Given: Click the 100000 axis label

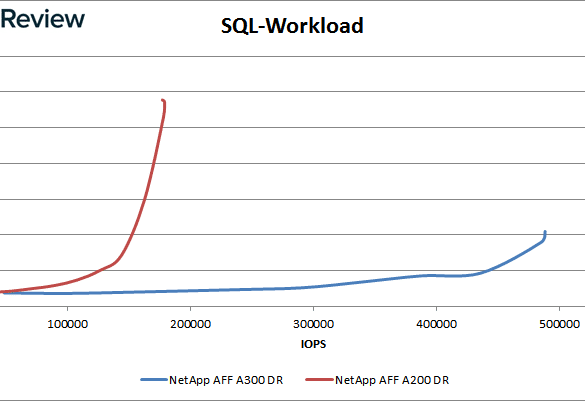Looking at the screenshot, I should (x=68, y=324).
